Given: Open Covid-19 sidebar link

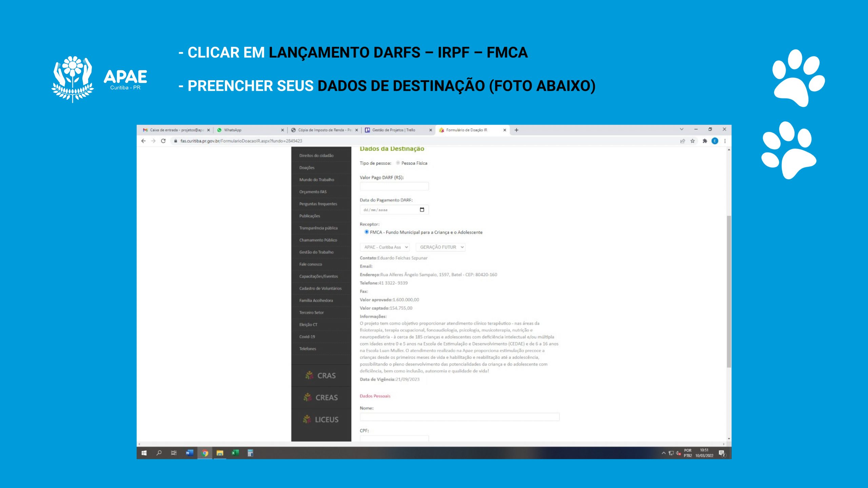Looking at the screenshot, I should tap(307, 337).
